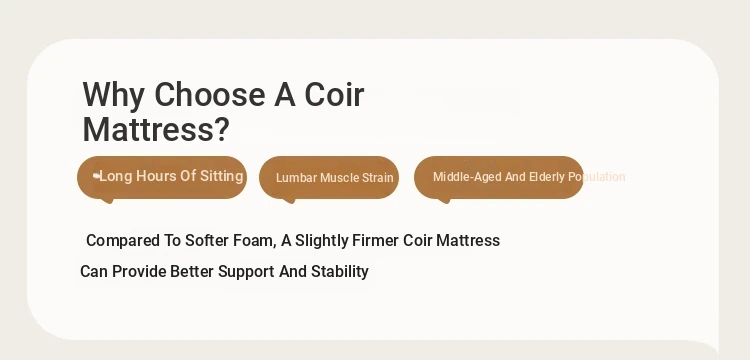
Task: Click the 'Compared To Softer Foam' sentence line
Action: (x=293, y=240)
